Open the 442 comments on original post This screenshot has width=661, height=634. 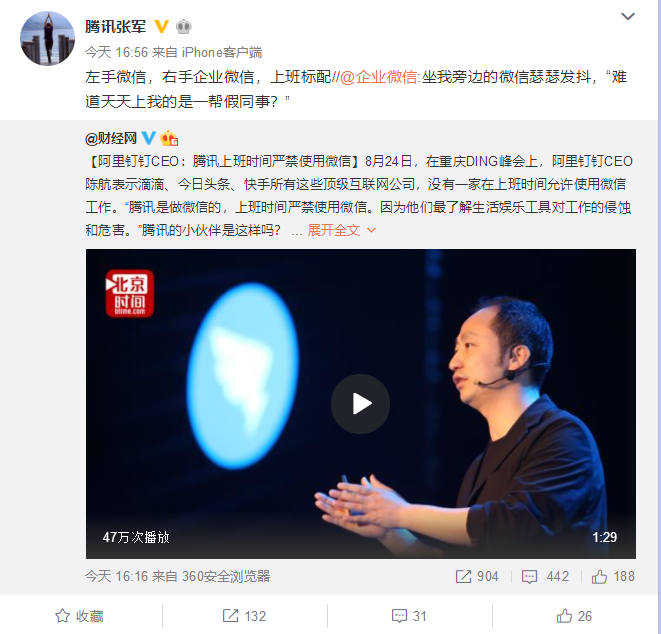tap(545, 576)
